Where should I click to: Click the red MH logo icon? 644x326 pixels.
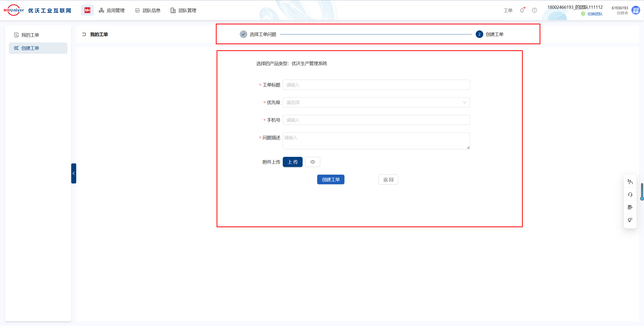point(87,10)
